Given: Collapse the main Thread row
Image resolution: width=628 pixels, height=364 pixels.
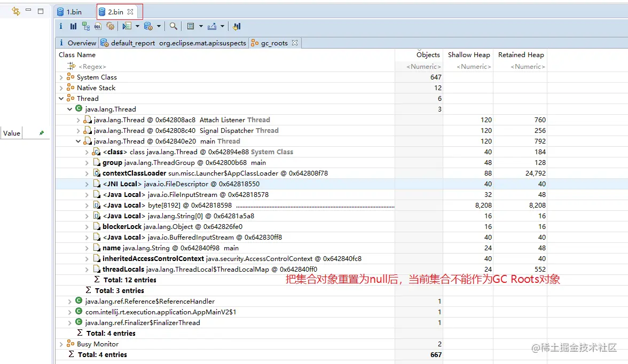Looking at the screenshot, I should tap(78, 141).
